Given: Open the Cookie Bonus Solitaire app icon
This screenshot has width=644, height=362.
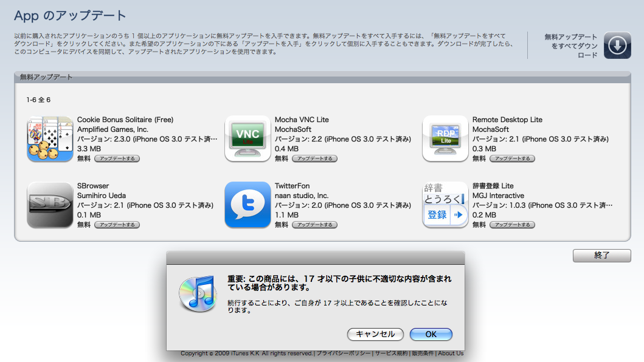Looking at the screenshot, I should pos(50,138).
